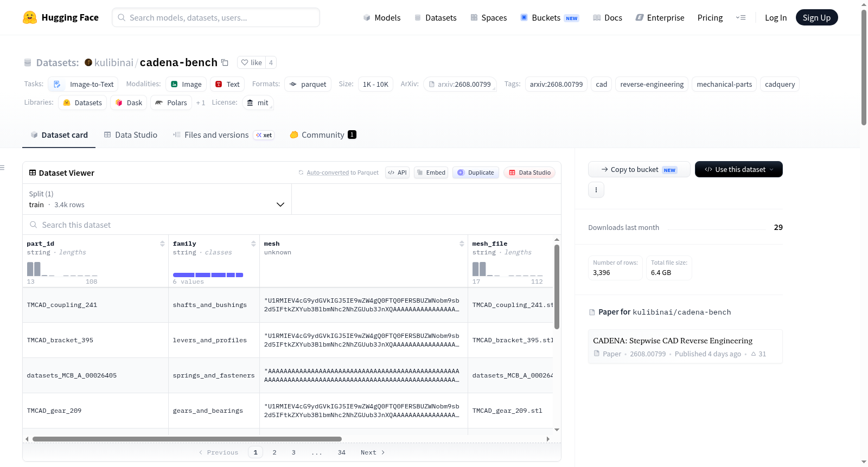868x467 pixels.
Task: Click the Sign Up button
Action: (817, 17)
